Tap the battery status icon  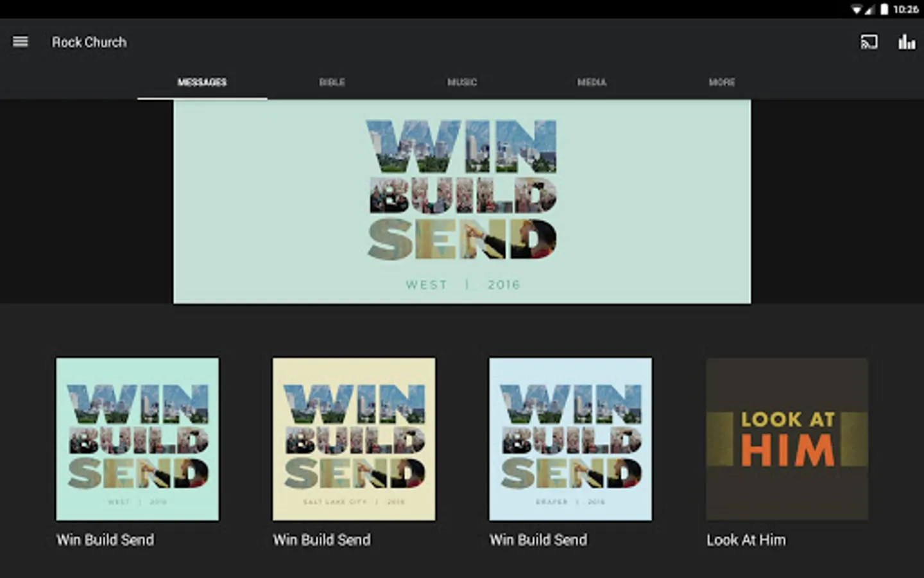pyautogui.click(x=884, y=9)
